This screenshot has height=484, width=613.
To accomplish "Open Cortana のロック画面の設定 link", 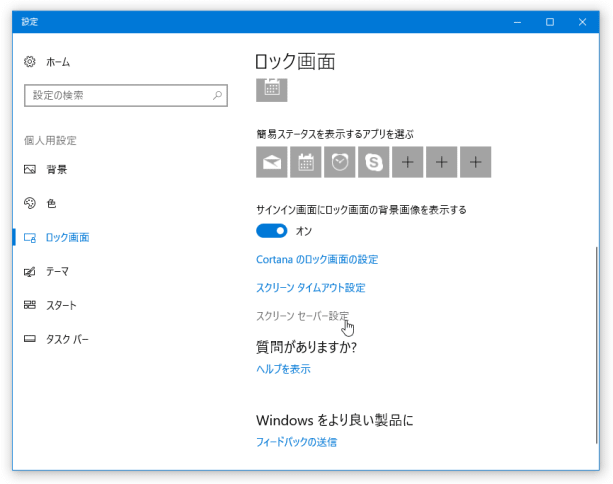I will tap(317, 259).
